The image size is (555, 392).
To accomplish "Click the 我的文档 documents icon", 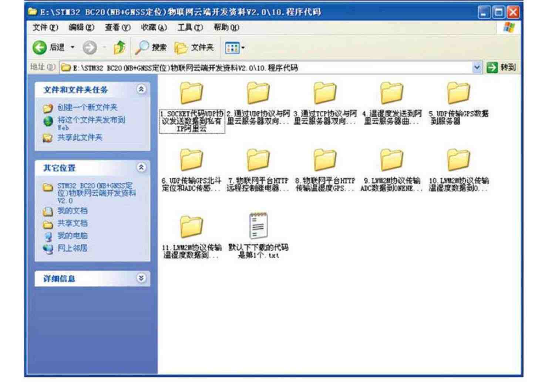I will click(48, 211).
